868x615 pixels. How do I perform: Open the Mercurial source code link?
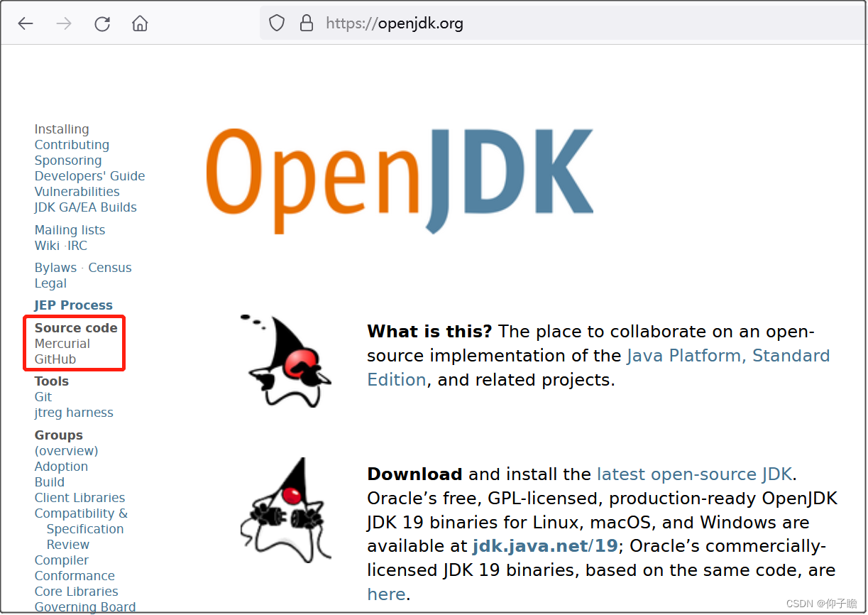(62, 344)
